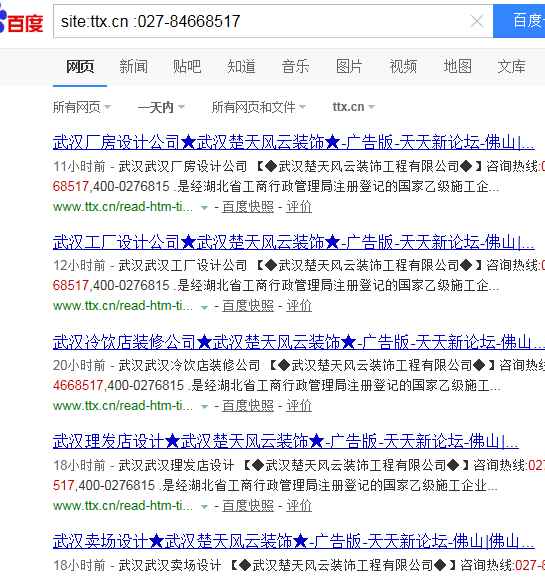Click 评价 for 武汉冷饮店装修公司 result

coord(299,406)
